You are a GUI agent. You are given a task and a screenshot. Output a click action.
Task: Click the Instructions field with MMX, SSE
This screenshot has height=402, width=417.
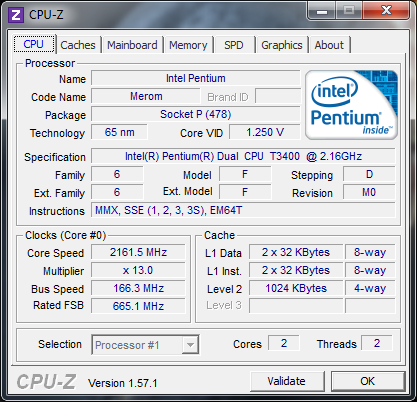click(243, 210)
